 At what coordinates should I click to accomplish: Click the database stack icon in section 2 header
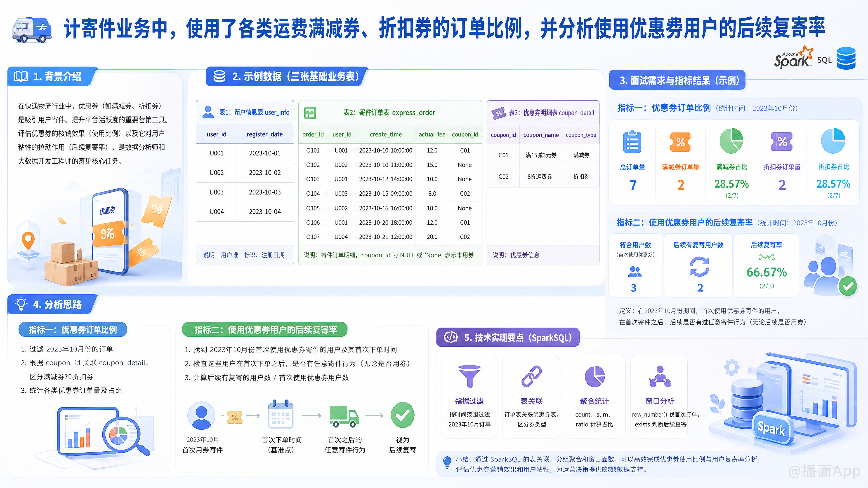[219, 76]
